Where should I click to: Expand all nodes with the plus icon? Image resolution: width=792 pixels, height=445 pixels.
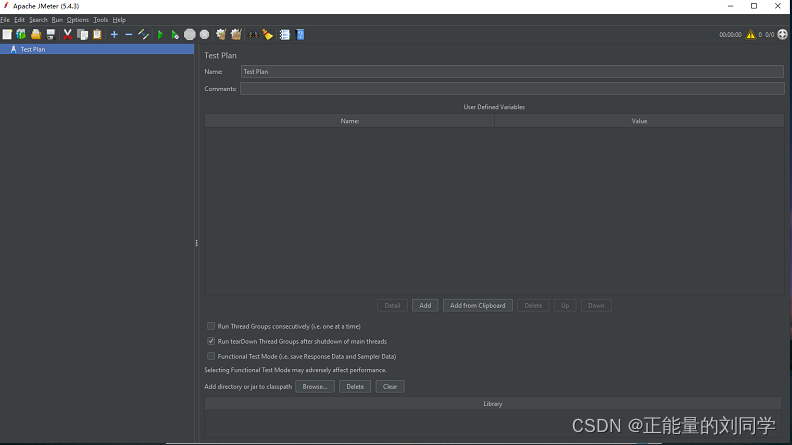click(x=114, y=34)
